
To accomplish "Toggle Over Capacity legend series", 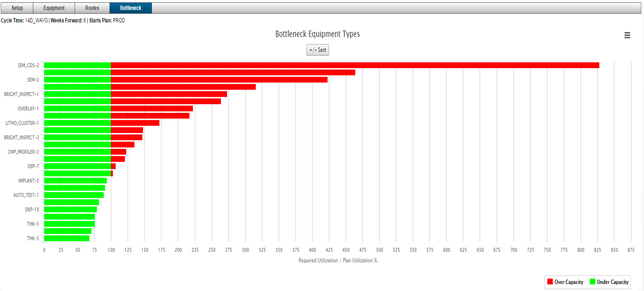I will click(x=569, y=282).
